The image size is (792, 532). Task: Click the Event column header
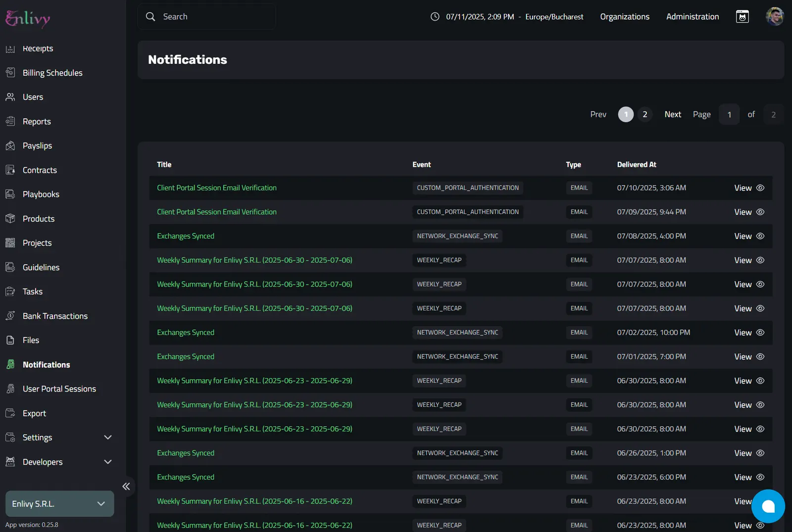click(422, 164)
